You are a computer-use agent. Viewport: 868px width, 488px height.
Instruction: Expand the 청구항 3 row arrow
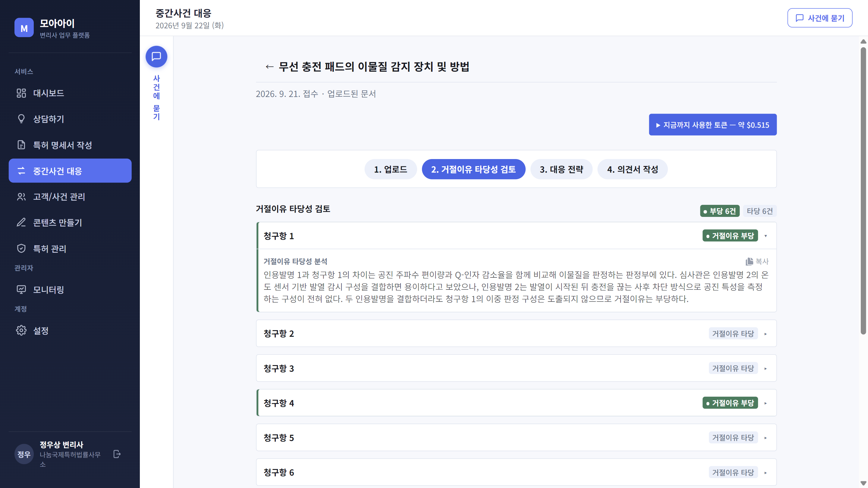(x=766, y=368)
